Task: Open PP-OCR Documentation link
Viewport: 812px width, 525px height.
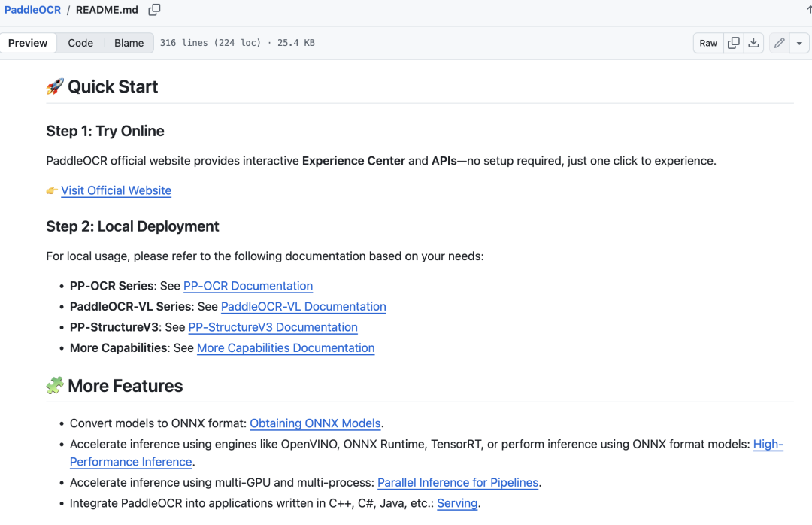Action: (x=248, y=286)
